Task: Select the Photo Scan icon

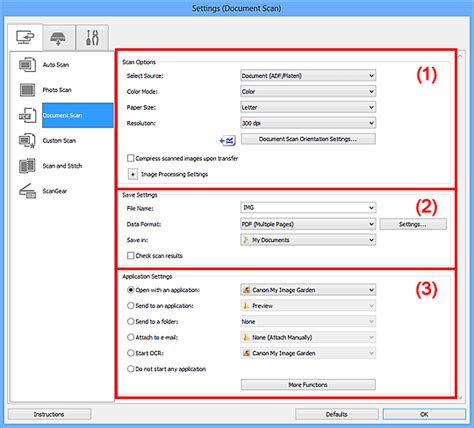Action: 27,90
